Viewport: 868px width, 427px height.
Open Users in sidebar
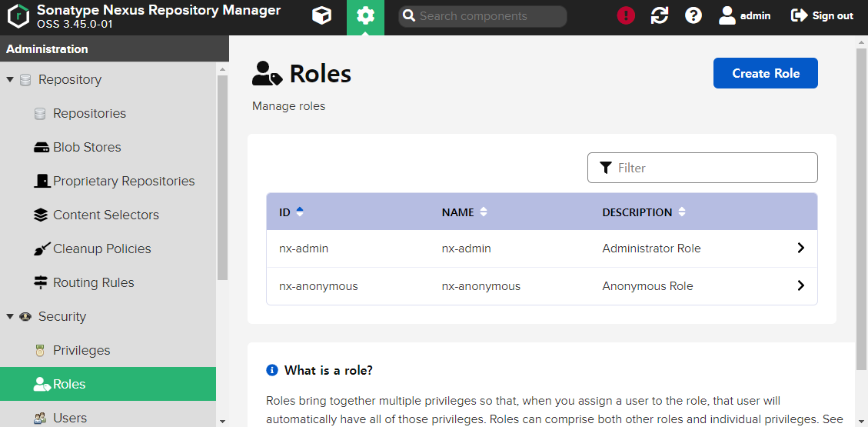(70, 418)
